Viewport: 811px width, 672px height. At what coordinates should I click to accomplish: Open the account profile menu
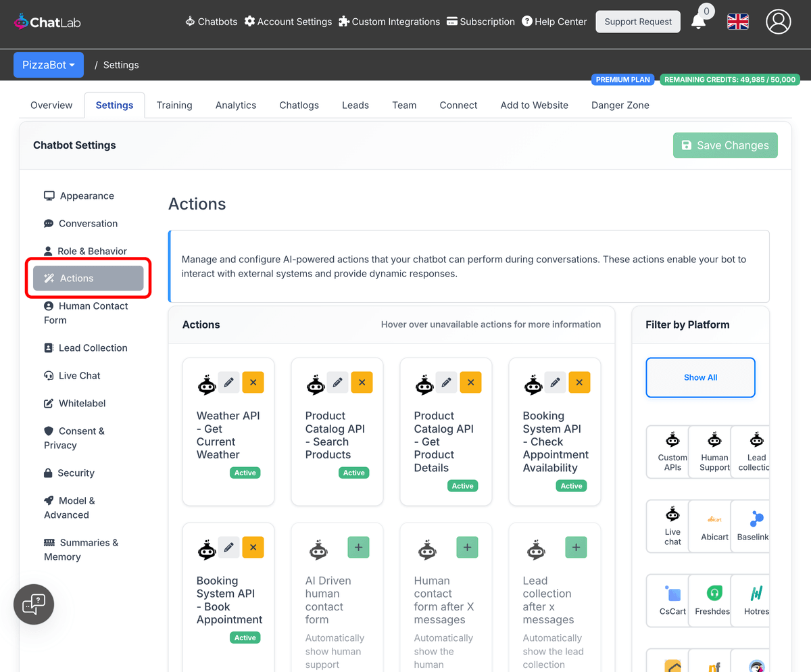778,22
